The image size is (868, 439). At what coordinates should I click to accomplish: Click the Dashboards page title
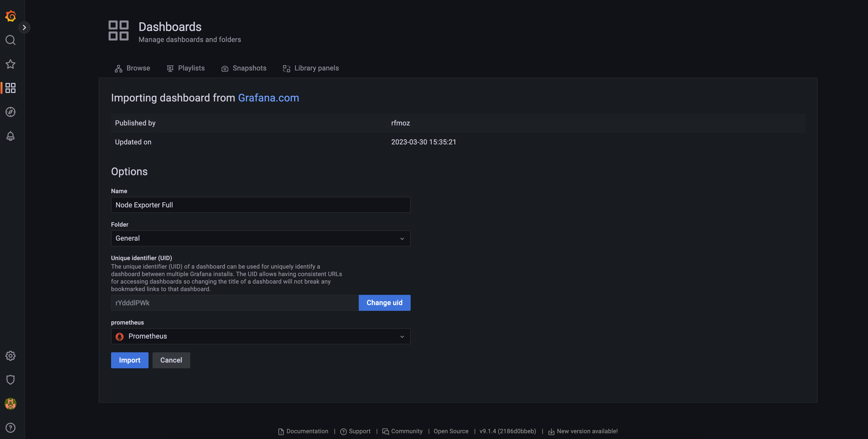(x=170, y=27)
